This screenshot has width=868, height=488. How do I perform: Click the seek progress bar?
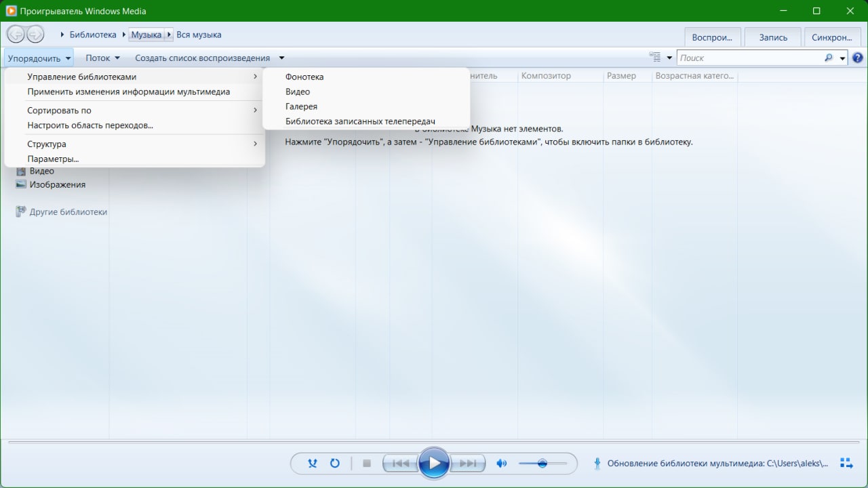click(434, 441)
